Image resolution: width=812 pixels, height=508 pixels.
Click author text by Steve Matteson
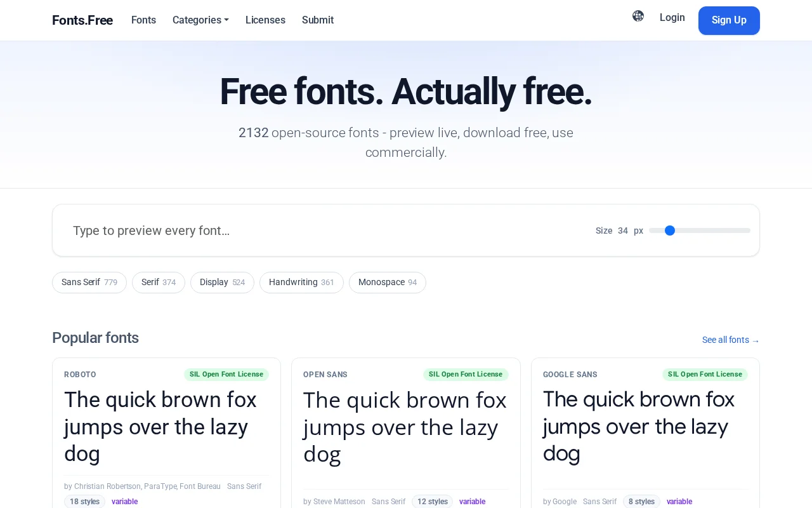pos(334,502)
